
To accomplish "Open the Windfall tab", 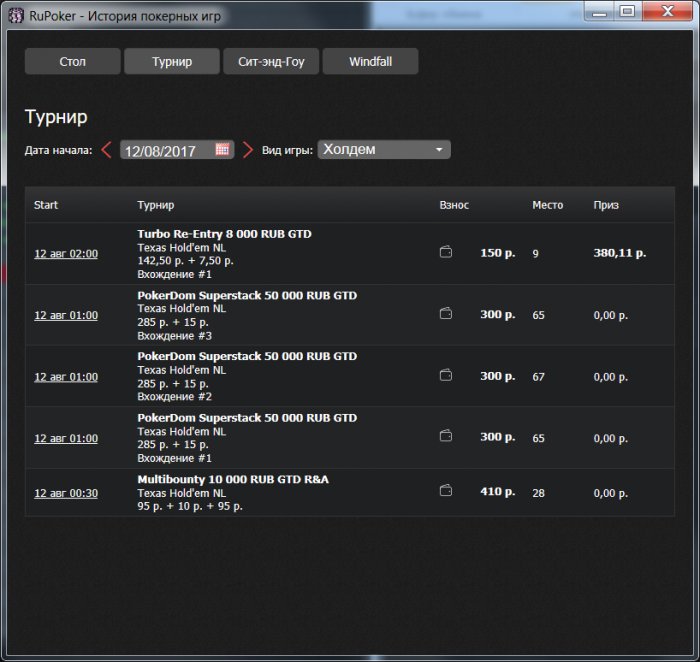I will click(371, 61).
